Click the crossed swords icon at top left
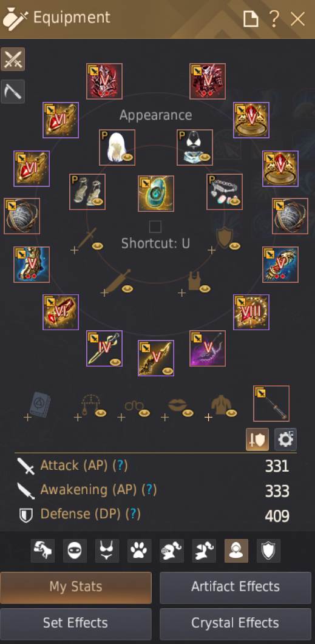The image size is (315, 644). click(13, 59)
